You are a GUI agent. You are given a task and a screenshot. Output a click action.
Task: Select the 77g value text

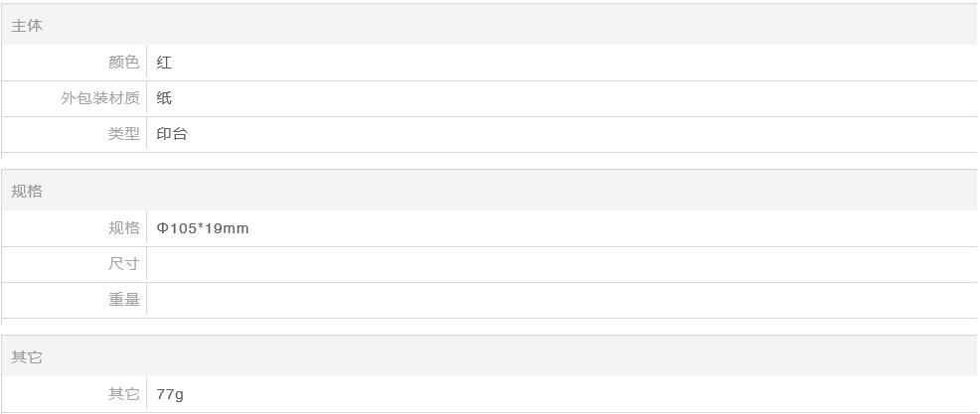[170, 394]
